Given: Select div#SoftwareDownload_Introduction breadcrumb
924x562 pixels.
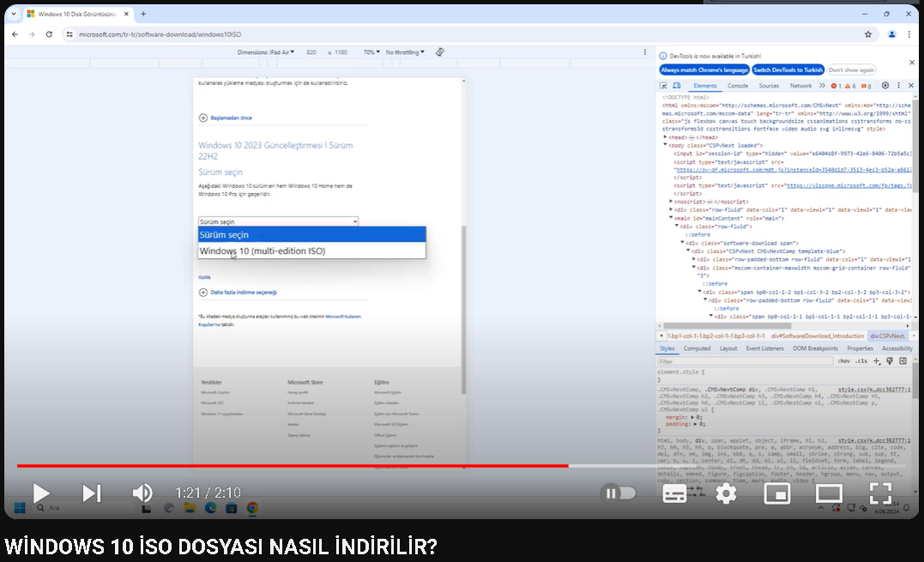Looking at the screenshot, I should click(x=818, y=335).
